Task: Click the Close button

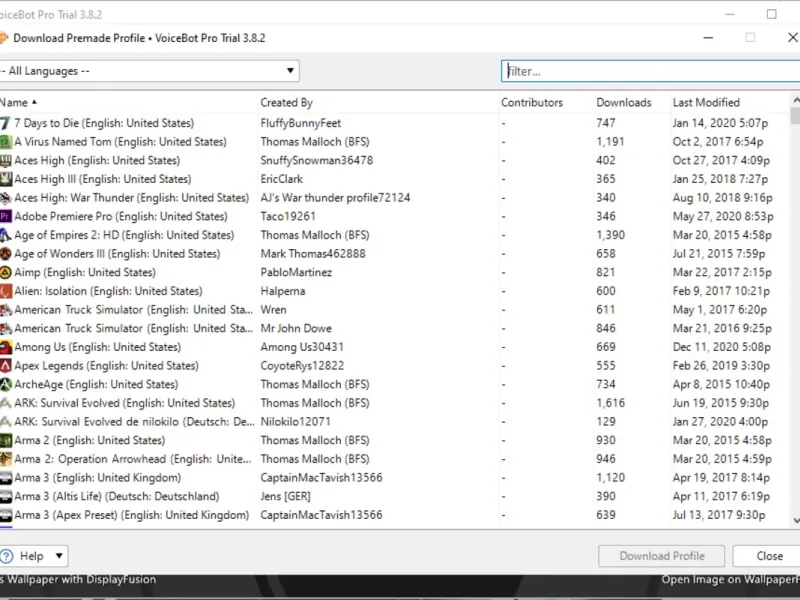Action: (768, 556)
